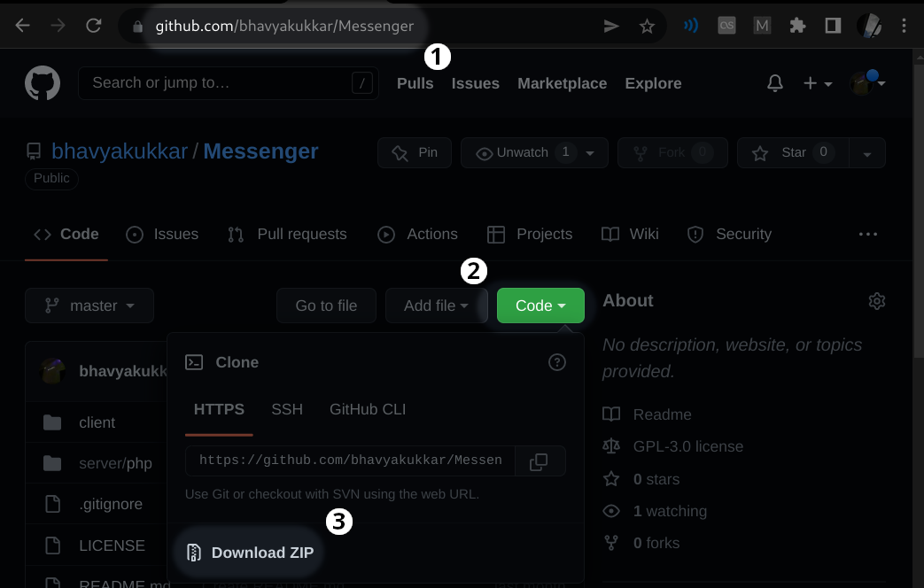This screenshot has height=588, width=924.
Task: Click the Chrome profile avatar
Action: 868,26
